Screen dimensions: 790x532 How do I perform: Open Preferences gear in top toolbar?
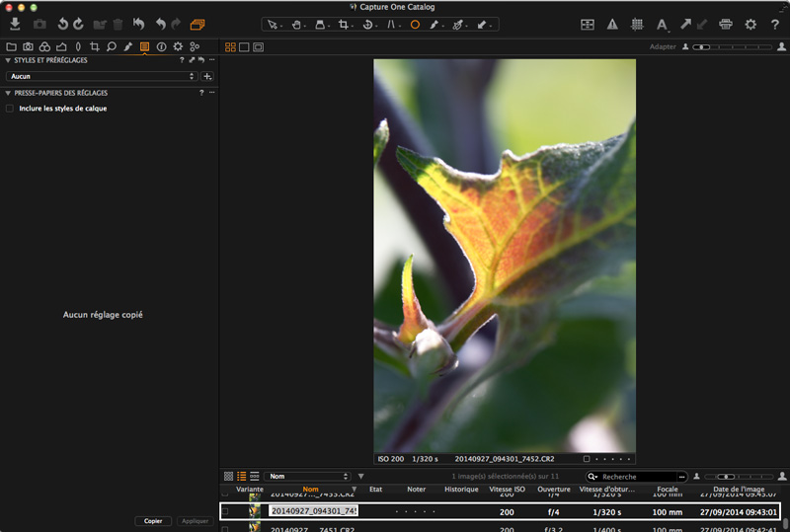tap(750, 24)
